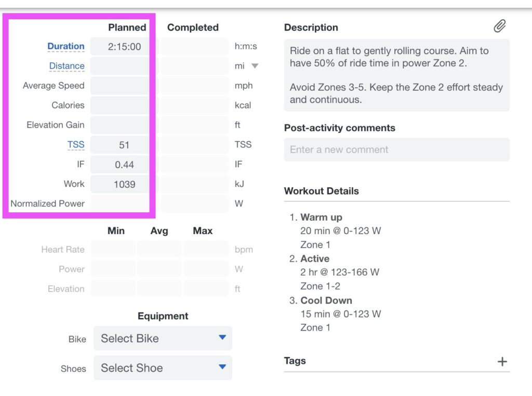The image size is (532, 396).
Task: Enter a new post-activity comment
Action: pyautogui.click(x=396, y=150)
